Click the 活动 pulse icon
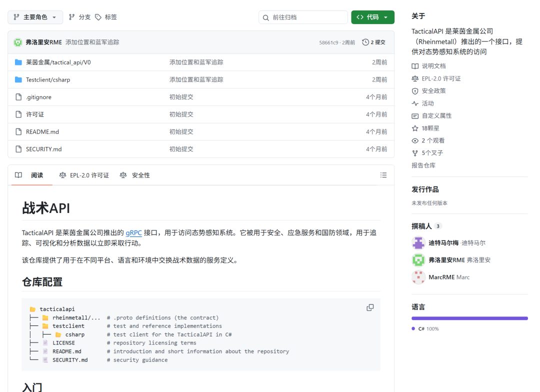The height and width of the screenshot is (392, 540). pyautogui.click(x=415, y=103)
